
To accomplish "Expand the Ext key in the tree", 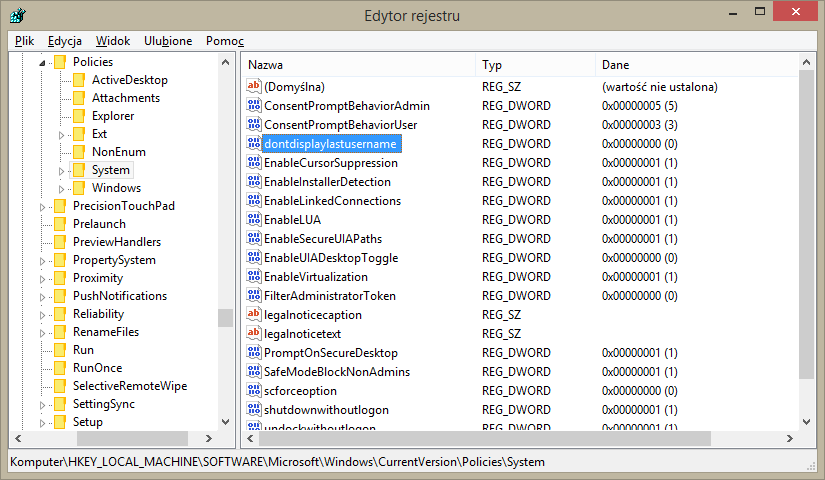I will (61, 135).
